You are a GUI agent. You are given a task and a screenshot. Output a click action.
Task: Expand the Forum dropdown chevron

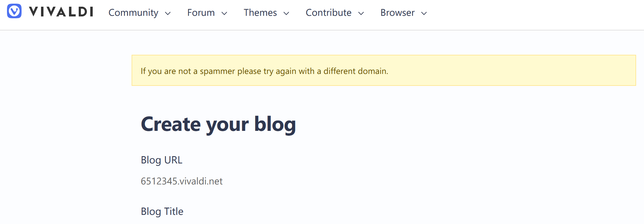(224, 13)
